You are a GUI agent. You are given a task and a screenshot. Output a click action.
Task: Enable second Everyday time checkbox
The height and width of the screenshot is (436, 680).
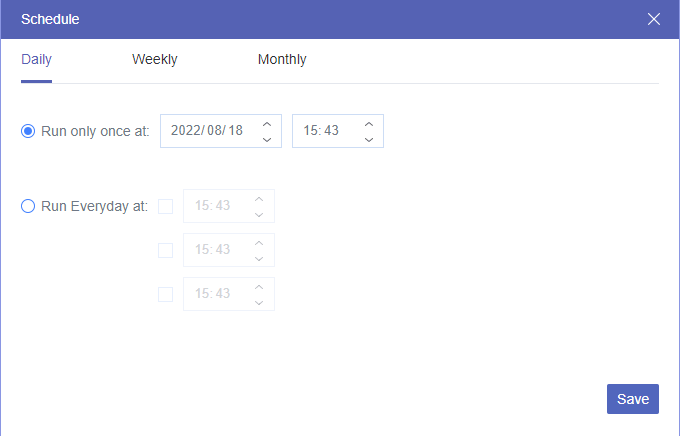point(165,250)
